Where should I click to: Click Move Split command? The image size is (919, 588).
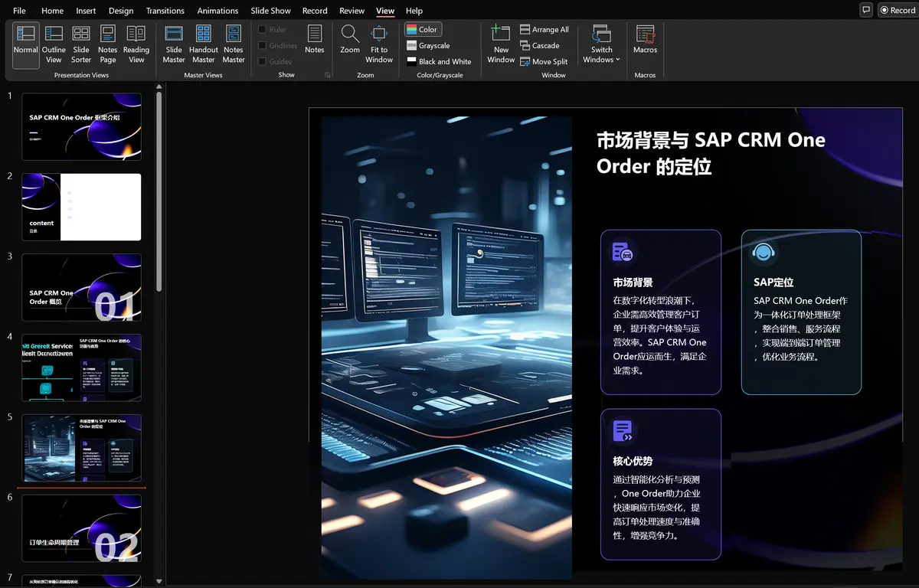pyautogui.click(x=544, y=62)
